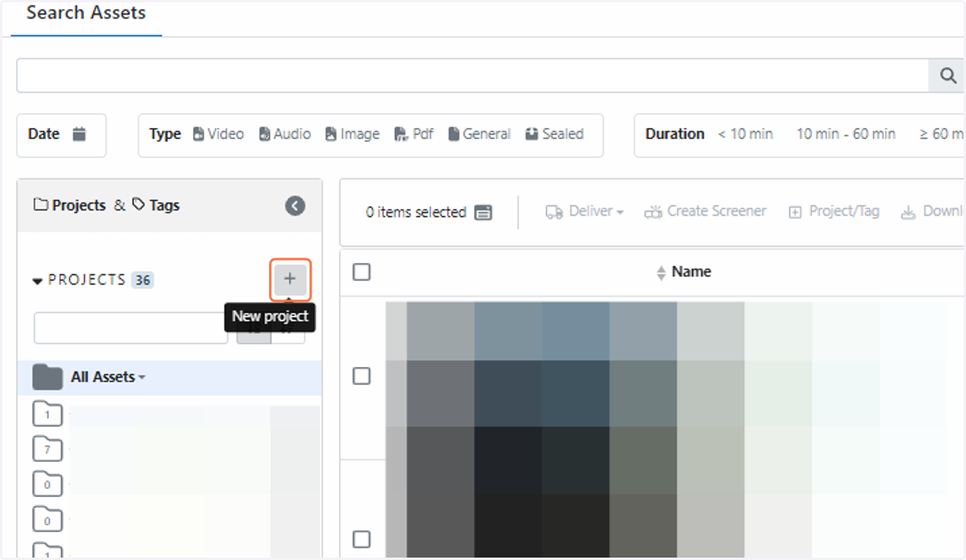The image size is (966, 560).
Task: Tick the select-all checkbox in table header
Action: [362, 272]
